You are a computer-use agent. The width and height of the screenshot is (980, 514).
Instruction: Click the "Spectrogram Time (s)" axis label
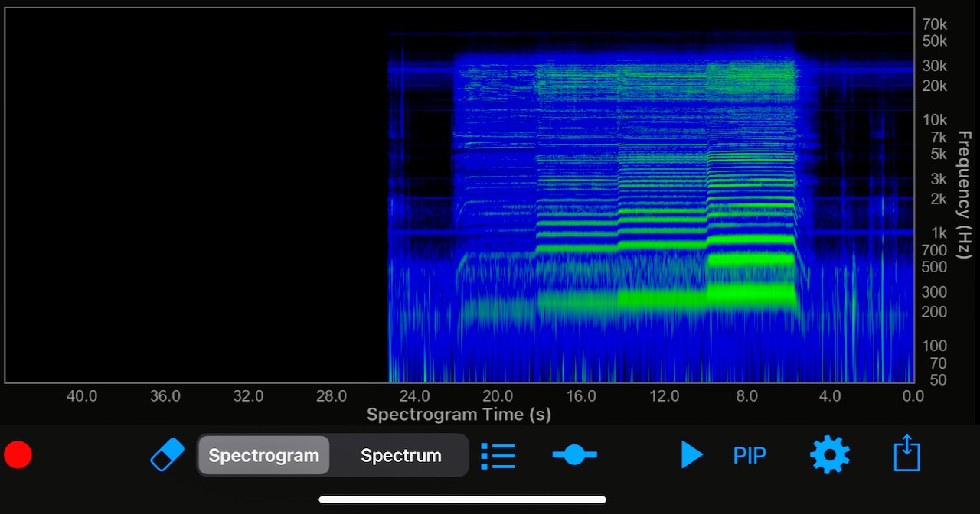tap(459, 415)
